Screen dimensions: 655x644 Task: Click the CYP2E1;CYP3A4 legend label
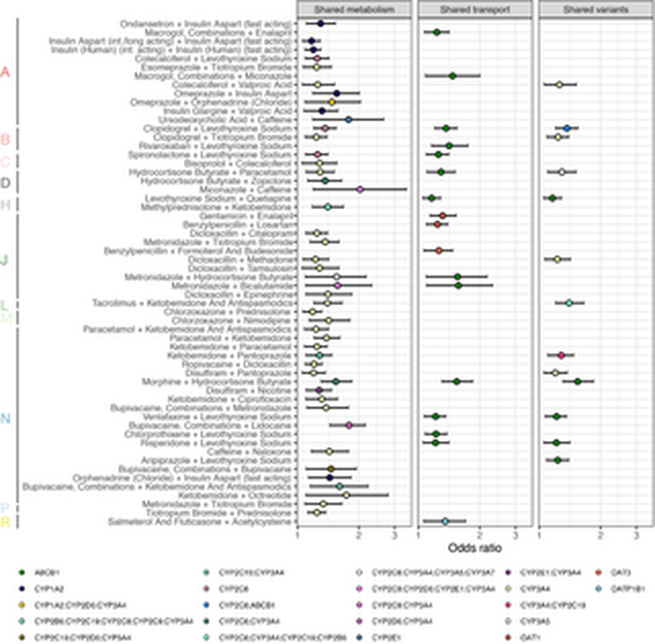(551, 573)
